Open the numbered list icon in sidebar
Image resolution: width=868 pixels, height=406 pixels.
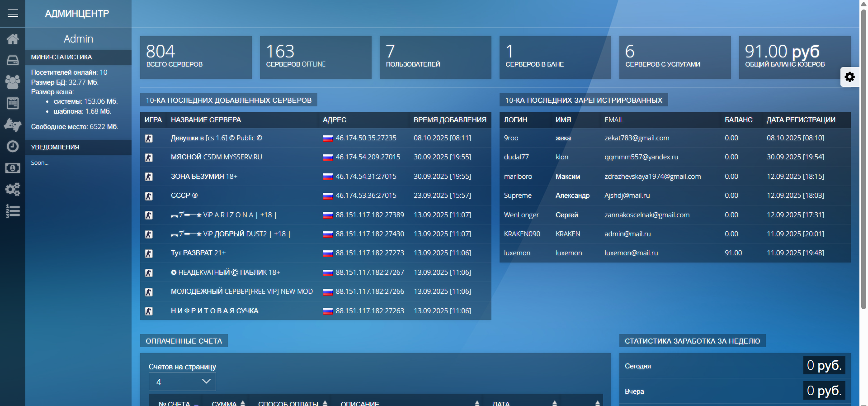pos(13,211)
